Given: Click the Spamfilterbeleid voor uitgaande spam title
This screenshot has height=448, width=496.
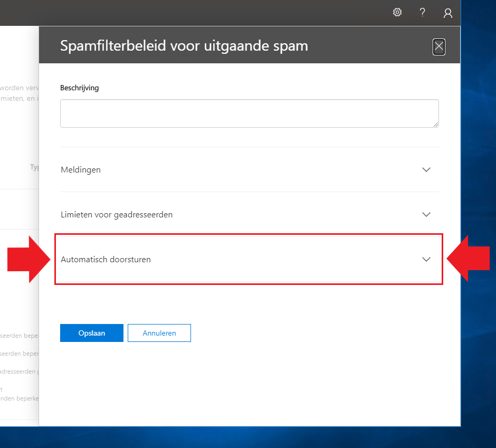Looking at the screenshot, I should 184,46.
